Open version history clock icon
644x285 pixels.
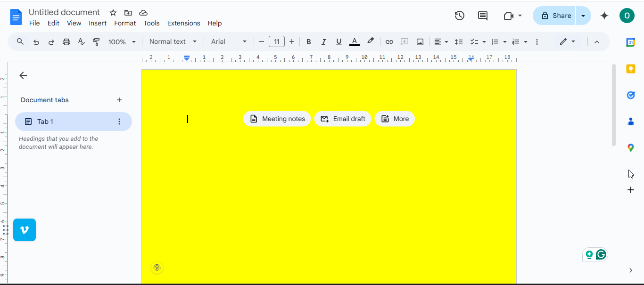(x=459, y=16)
